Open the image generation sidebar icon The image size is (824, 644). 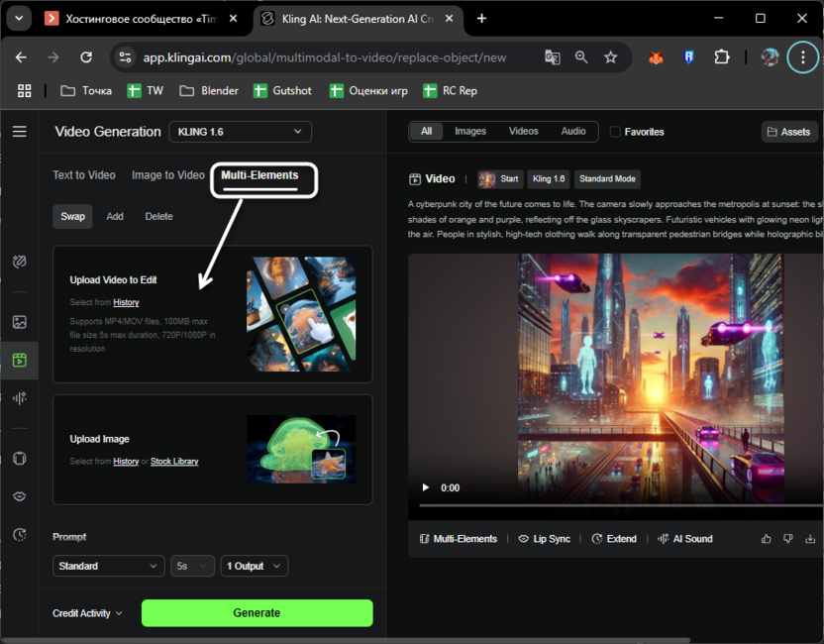pyautogui.click(x=19, y=322)
